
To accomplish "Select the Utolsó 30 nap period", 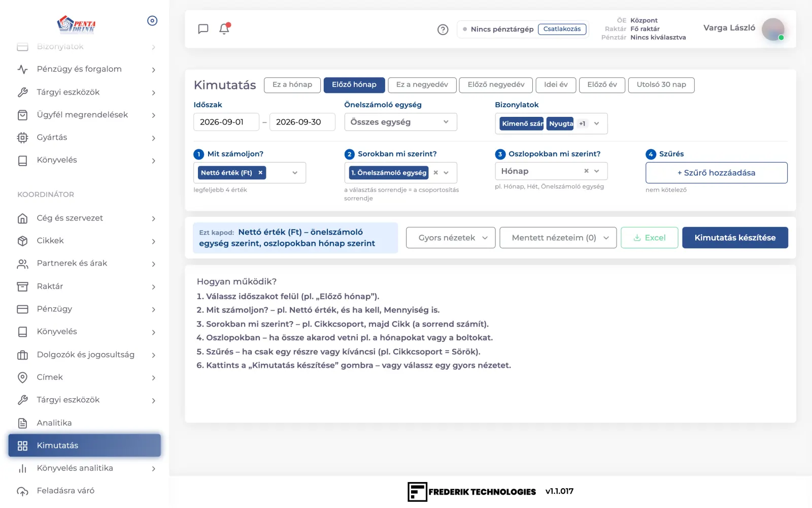I will click(x=661, y=85).
